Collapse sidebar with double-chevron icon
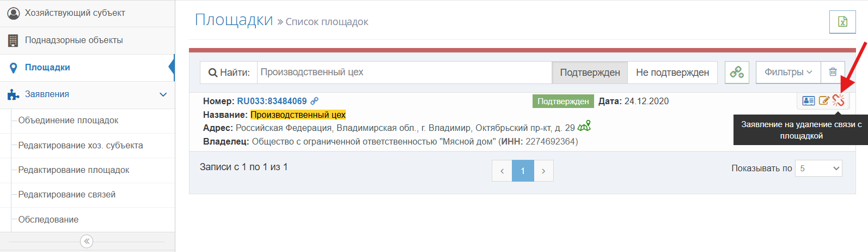 point(87,241)
